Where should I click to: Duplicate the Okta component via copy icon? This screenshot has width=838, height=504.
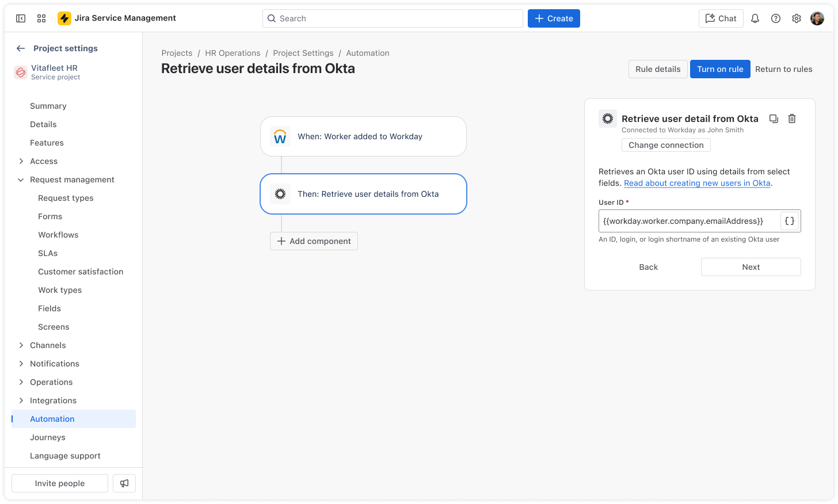click(774, 119)
